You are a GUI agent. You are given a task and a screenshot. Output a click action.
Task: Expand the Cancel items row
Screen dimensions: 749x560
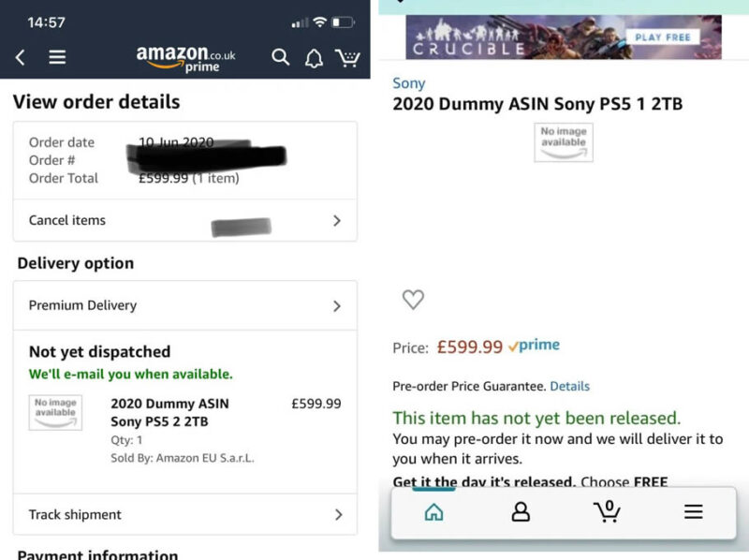[185, 221]
